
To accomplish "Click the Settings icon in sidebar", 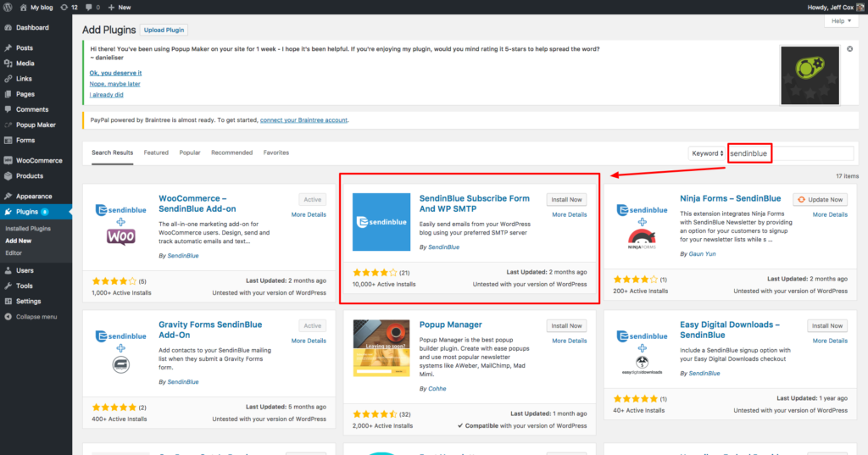I will pos(8,301).
